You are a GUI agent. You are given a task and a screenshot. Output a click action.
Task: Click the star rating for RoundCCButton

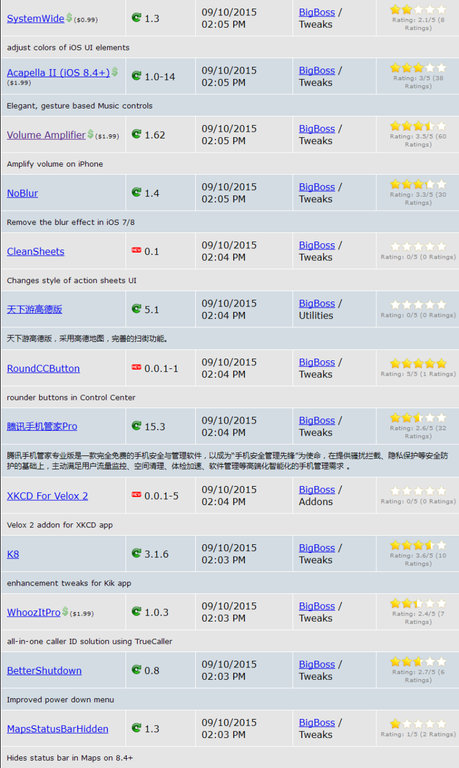click(418, 363)
